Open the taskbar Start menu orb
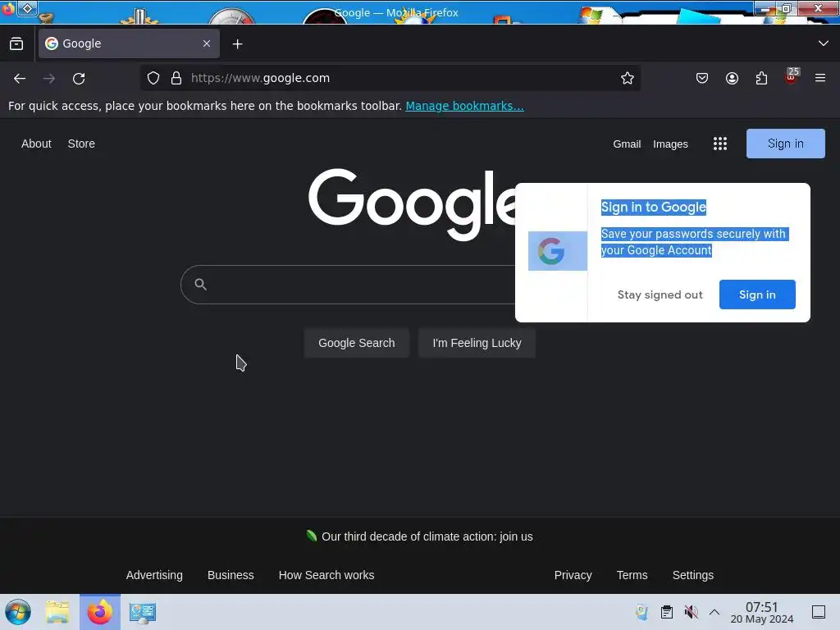Image resolution: width=840 pixels, height=630 pixels. [x=18, y=612]
